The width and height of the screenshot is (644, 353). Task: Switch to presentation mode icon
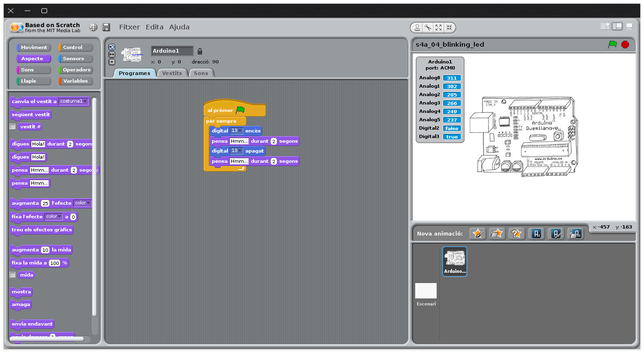point(629,27)
